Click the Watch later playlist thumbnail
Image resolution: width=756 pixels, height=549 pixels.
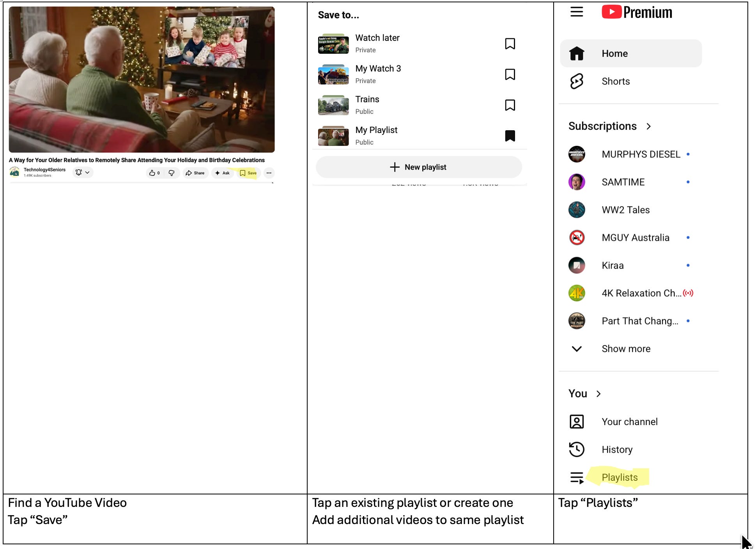[333, 44]
